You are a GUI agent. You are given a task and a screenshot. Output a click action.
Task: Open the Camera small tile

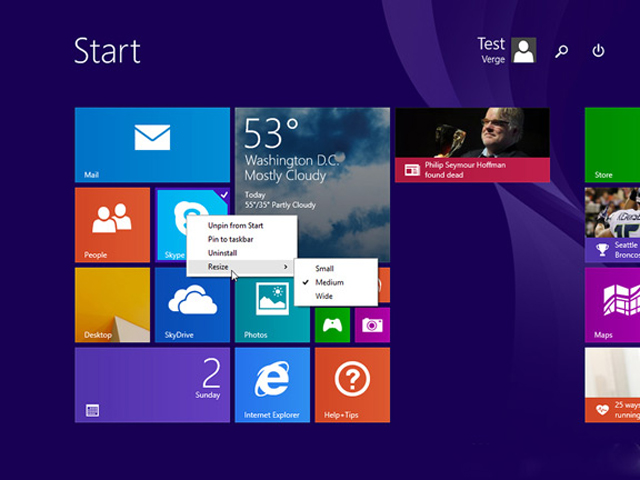(372, 325)
